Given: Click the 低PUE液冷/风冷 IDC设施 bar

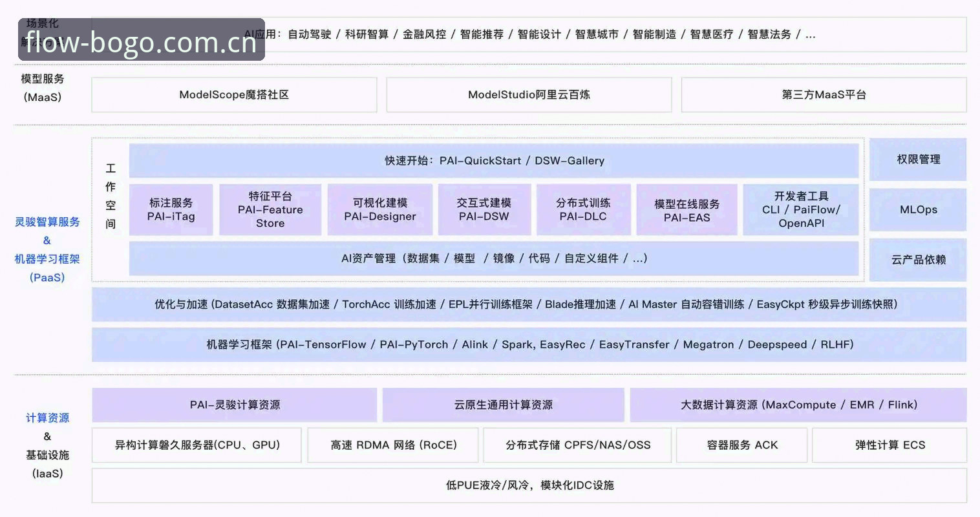Looking at the screenshot, I should [x=529, y=485].
